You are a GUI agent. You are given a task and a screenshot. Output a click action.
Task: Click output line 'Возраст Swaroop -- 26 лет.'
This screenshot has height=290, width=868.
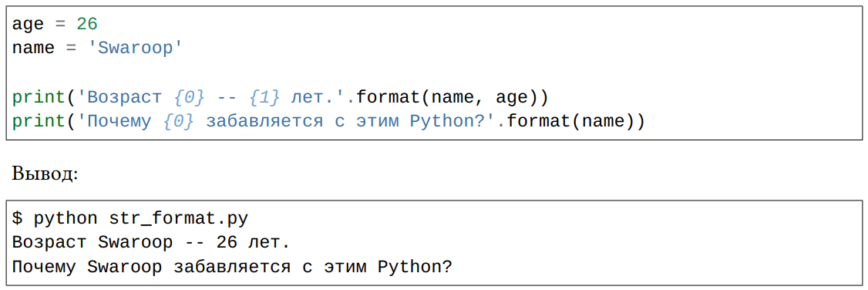(151, 243)
